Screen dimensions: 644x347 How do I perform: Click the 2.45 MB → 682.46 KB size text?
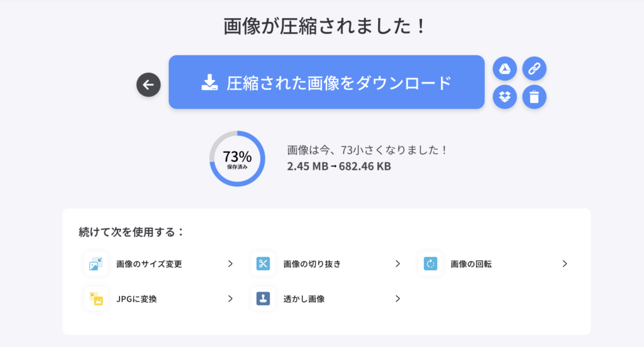point(339,167)
